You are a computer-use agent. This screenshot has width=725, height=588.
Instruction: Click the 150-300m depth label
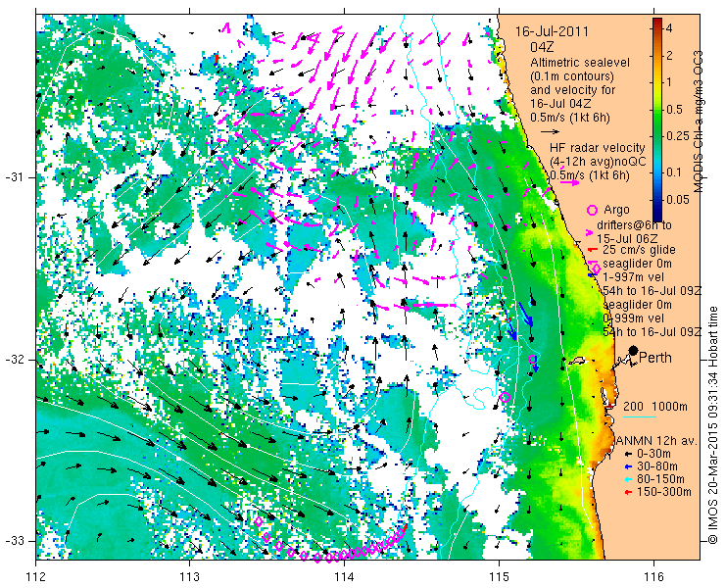point(664,492)
